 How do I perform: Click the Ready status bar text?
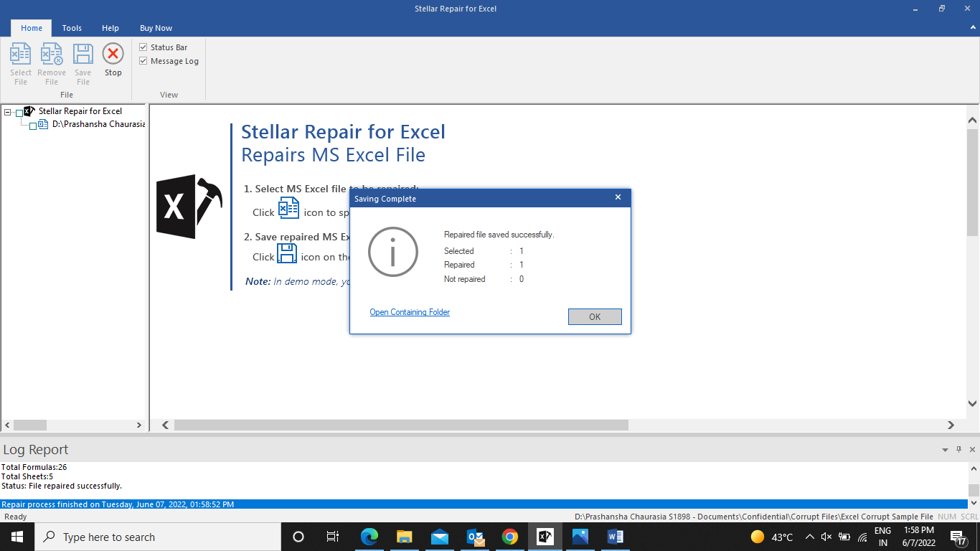coord(16,517)
